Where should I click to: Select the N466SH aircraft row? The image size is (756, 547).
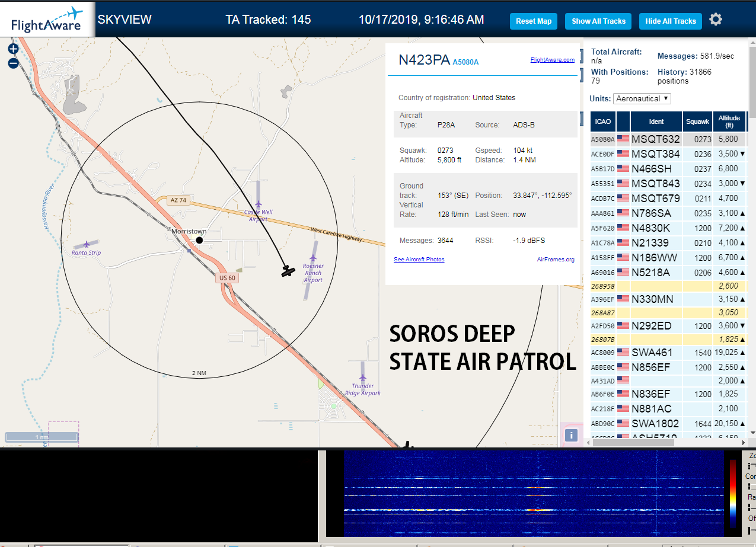(668, 169)
